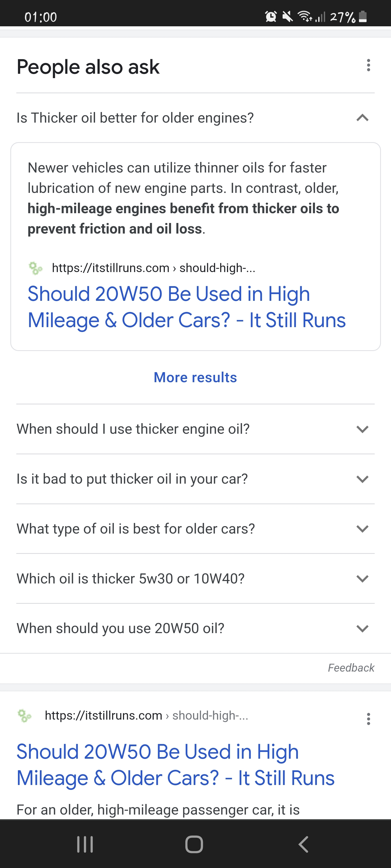Open three-dot menu beside People also ask
The image size is (391, 868).
tap(368, 65)
